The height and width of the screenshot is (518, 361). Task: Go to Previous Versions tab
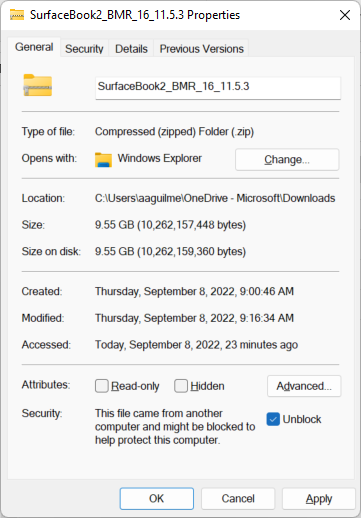[x=202, y=49]
